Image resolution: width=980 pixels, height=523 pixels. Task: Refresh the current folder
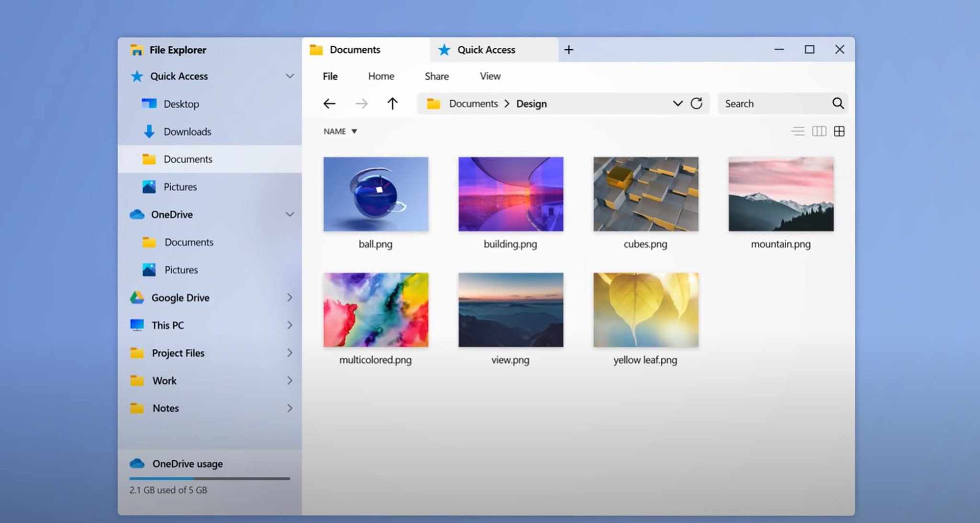pos(697,103)
